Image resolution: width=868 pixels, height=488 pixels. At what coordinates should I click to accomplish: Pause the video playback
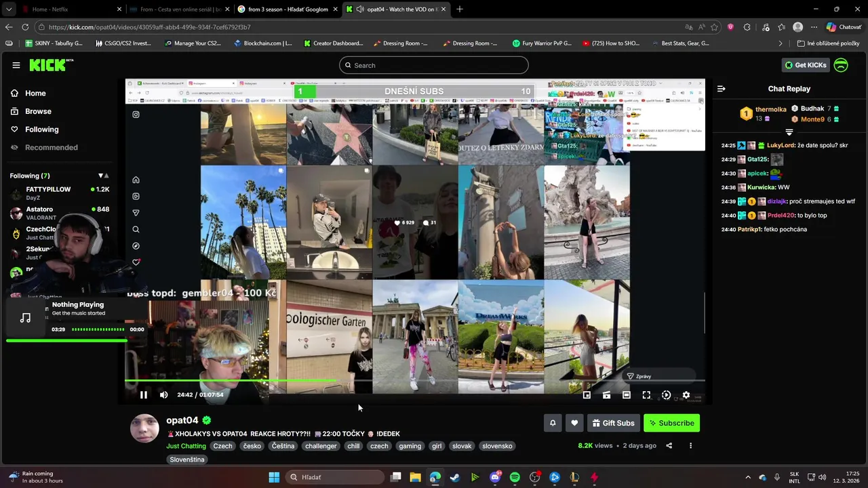pos(144,395)
